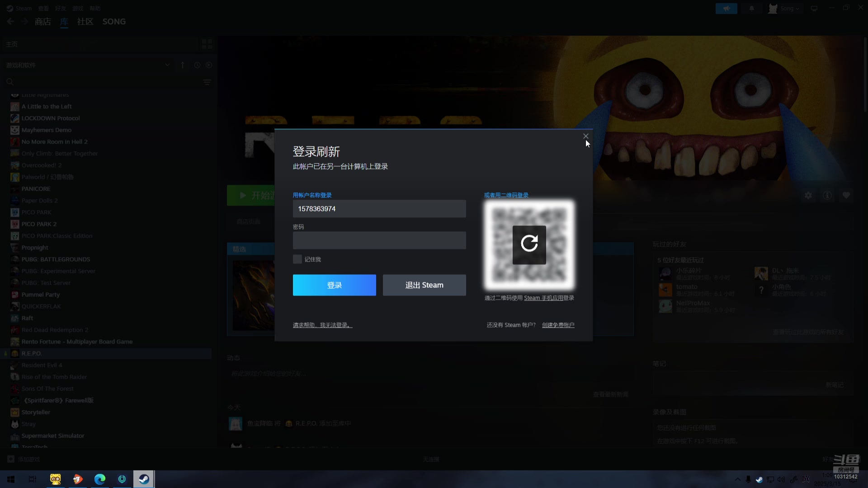Viewport: 868px width, 488px height.
Task: Select PICO PARK 2 in library
Action: point(39,224)
